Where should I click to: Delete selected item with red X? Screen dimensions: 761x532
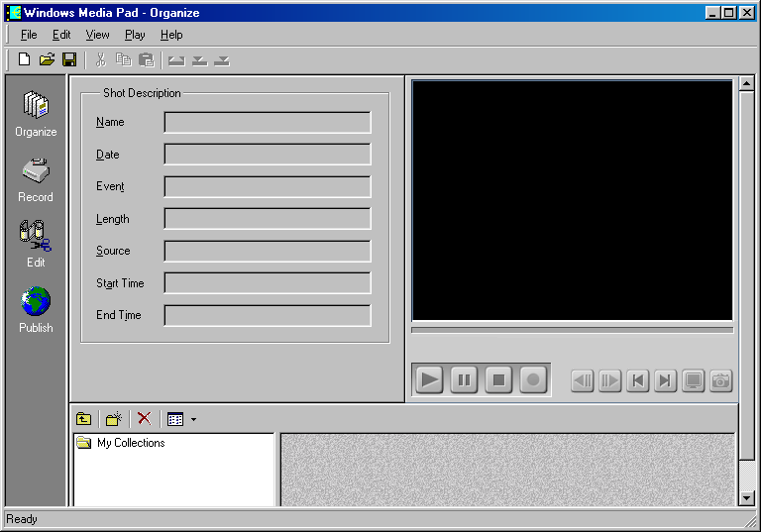[144, 418]
